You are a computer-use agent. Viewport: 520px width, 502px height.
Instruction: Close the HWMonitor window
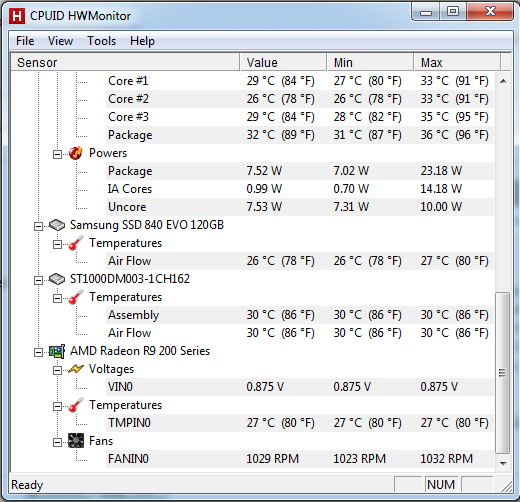click(x=490, y=12)
